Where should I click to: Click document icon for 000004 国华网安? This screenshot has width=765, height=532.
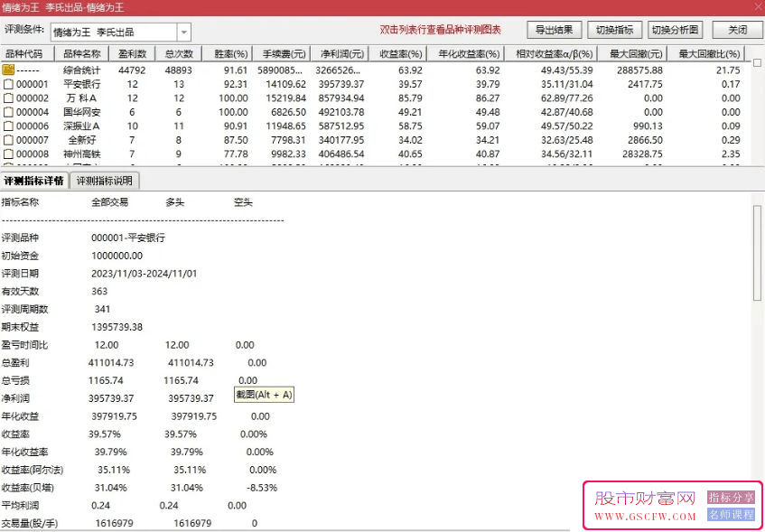pyautogui.click(x=8, y=112)
